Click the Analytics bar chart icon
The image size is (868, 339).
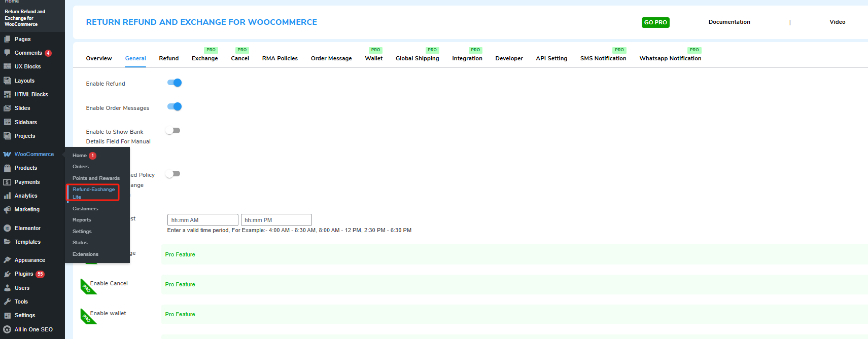(7, 196)
